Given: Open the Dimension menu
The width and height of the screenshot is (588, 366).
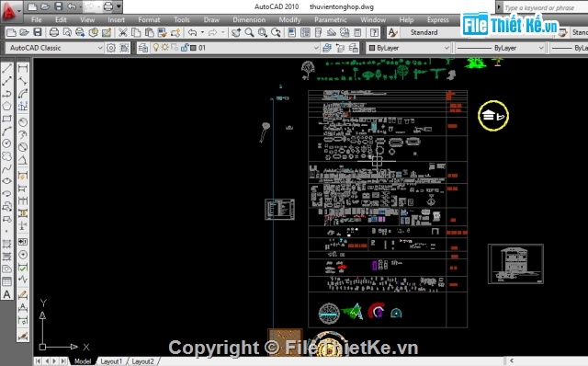Looking at the screenshot, I should tap(249, 19).
